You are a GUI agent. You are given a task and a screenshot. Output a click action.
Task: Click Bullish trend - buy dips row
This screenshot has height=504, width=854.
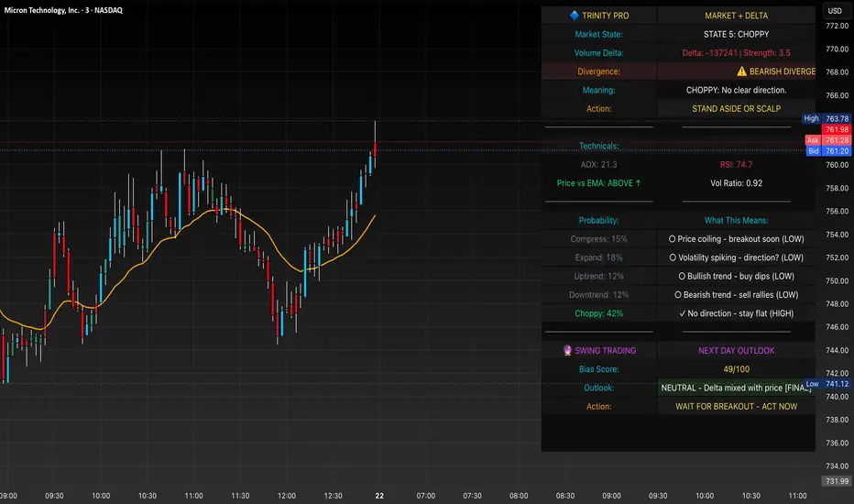[x=736, y=276]
